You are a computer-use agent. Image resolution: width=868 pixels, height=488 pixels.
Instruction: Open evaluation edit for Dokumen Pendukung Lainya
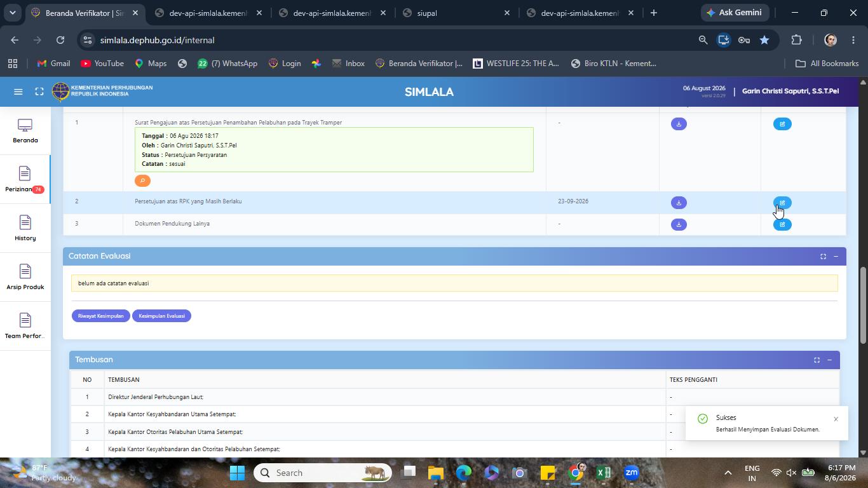[782, 224]
